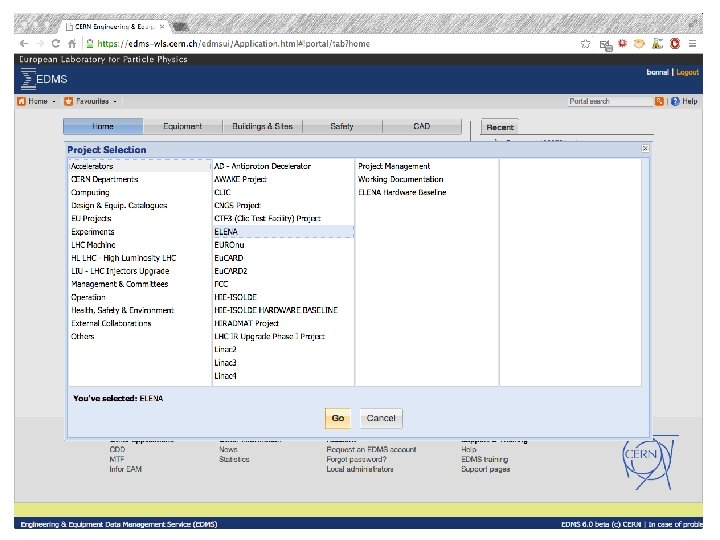Select LHC Machine category
720x540 pixels.
coord(140,245)
